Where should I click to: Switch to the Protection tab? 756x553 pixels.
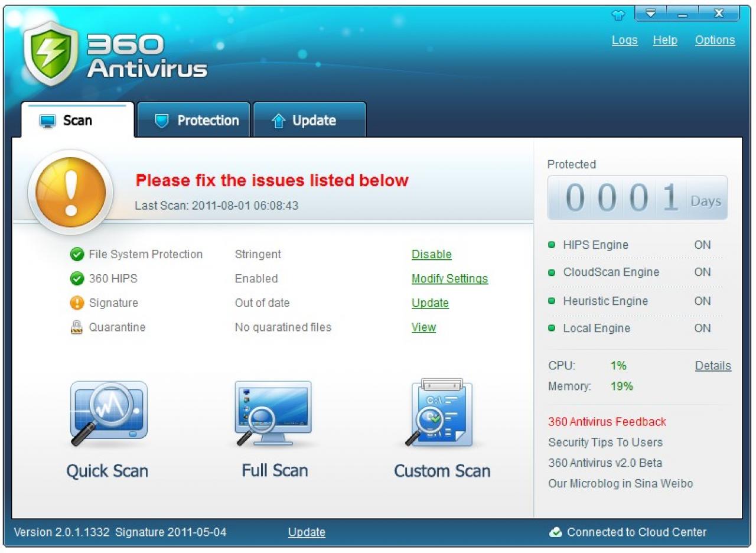(194, 121)
